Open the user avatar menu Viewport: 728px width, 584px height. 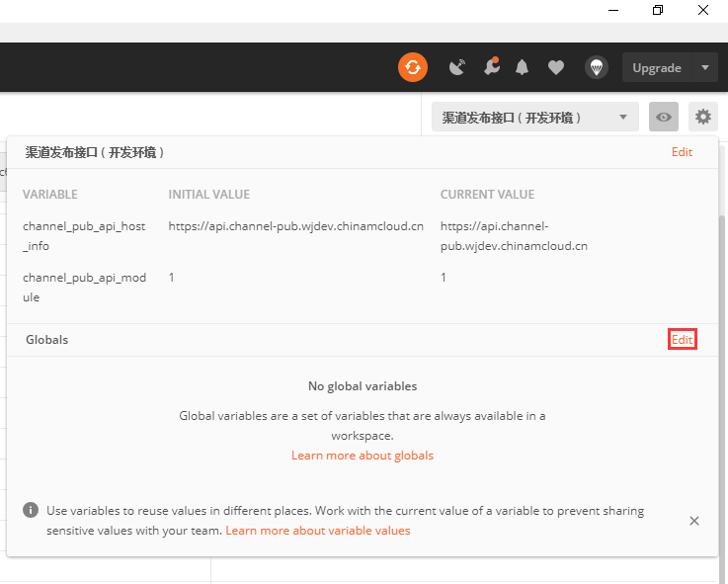597,67
